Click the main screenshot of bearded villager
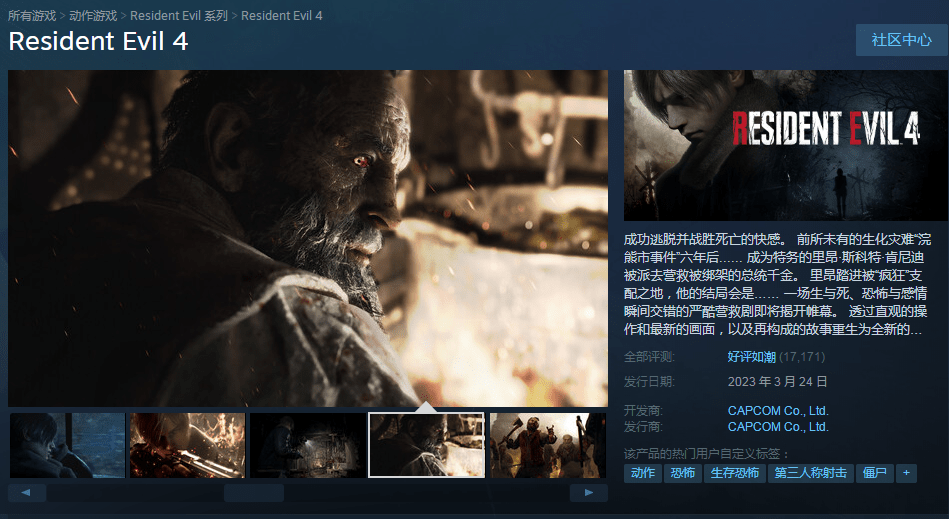 pyautogui.click(x=307, y=238)
